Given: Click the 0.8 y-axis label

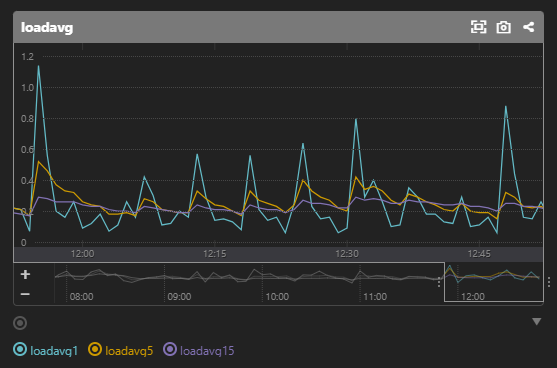Looking at the screenshot, I should (27, 119).
